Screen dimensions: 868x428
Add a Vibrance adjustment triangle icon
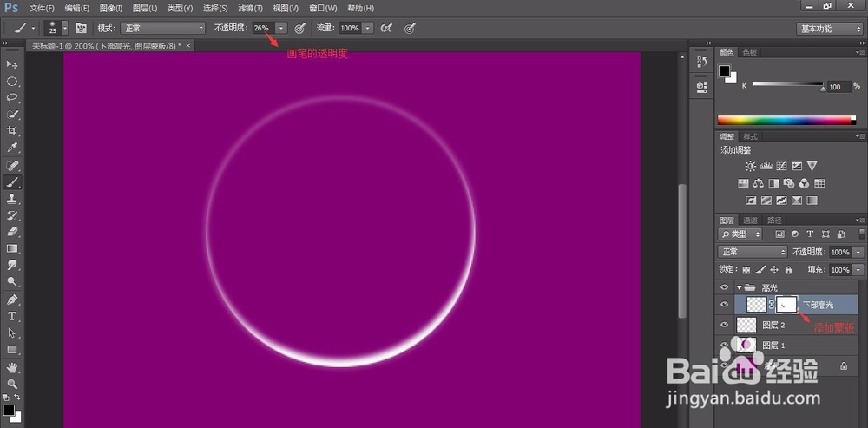click(x=812, y=166)
